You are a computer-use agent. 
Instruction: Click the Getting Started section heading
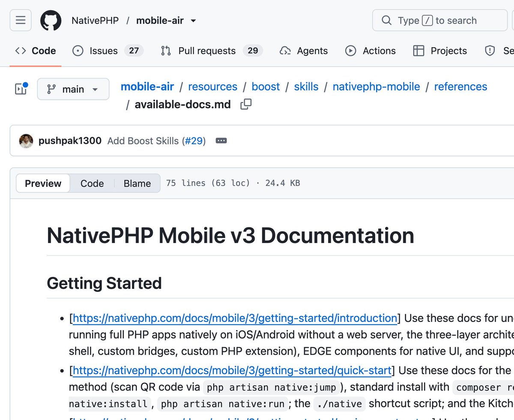coord(104,283)
